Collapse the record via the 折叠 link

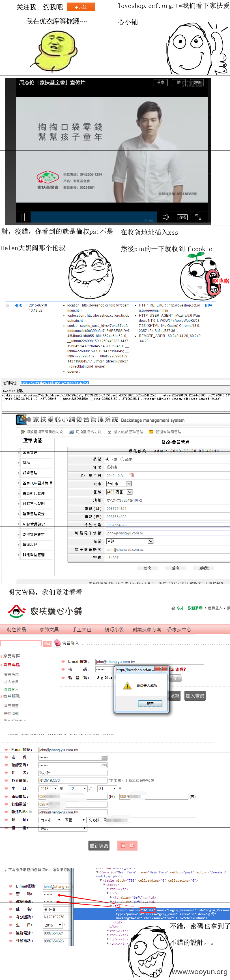click(19, 305)
